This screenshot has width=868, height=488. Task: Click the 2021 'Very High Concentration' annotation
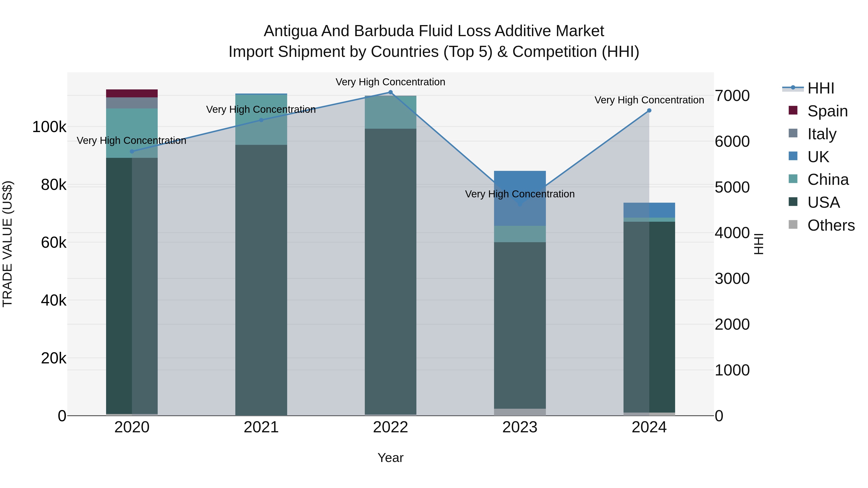click(x=261, y=109)
